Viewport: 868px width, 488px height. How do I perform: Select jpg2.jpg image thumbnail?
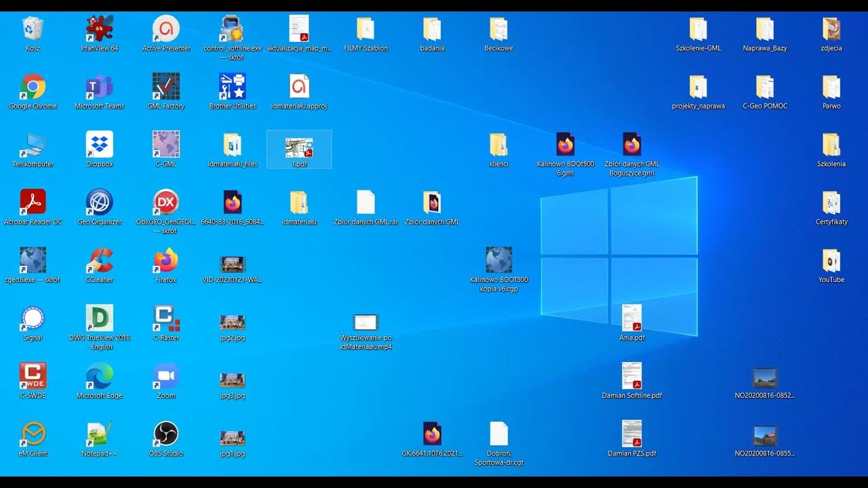(233, 323)
